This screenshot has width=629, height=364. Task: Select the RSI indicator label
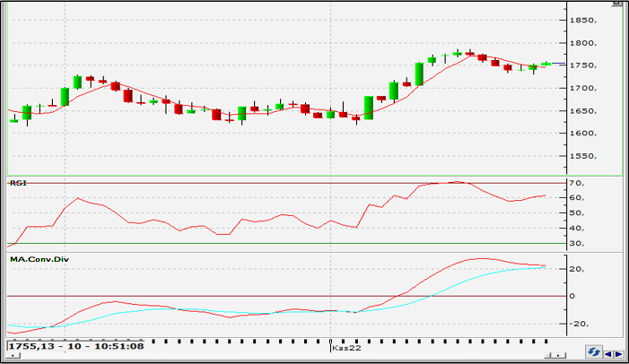(18, 183)
